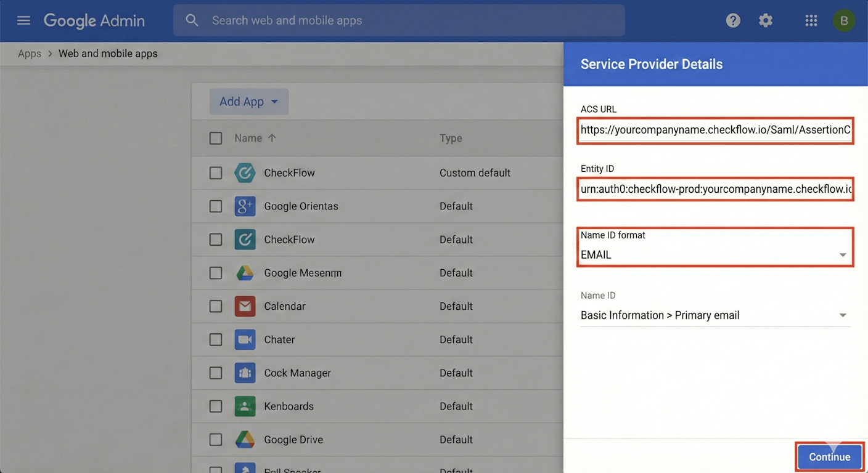Check the Chater row checkbox
This screenshot has height=473, width=868.
tap(216, 339)
